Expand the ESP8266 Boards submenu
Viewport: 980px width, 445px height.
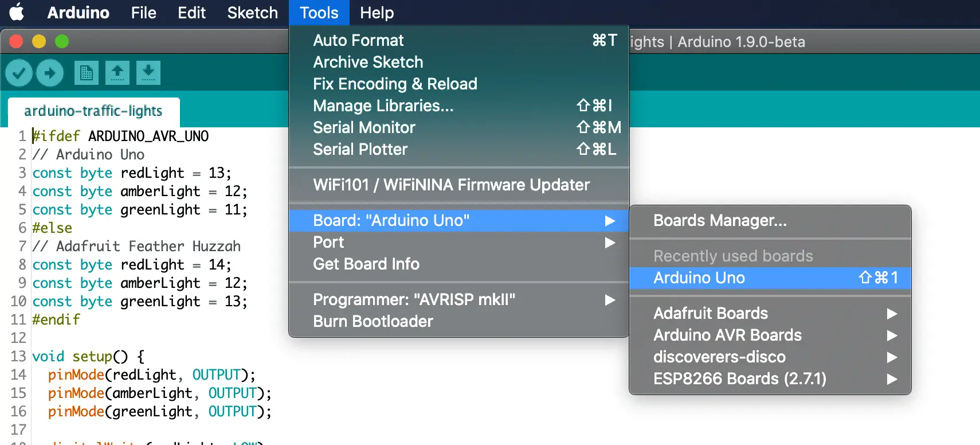(740, 378)
